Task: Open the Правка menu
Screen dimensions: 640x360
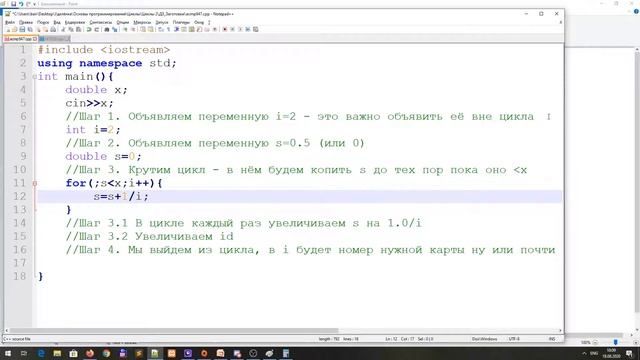Action: click(x=26, y=22)
